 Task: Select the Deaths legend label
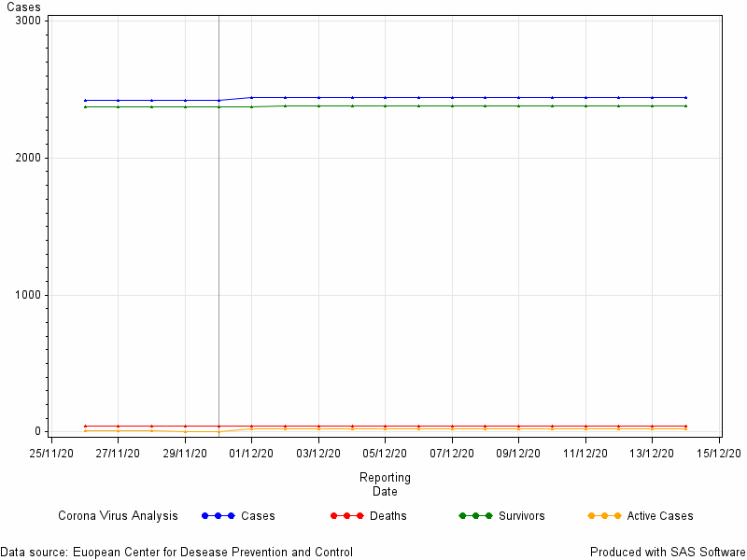388,516
